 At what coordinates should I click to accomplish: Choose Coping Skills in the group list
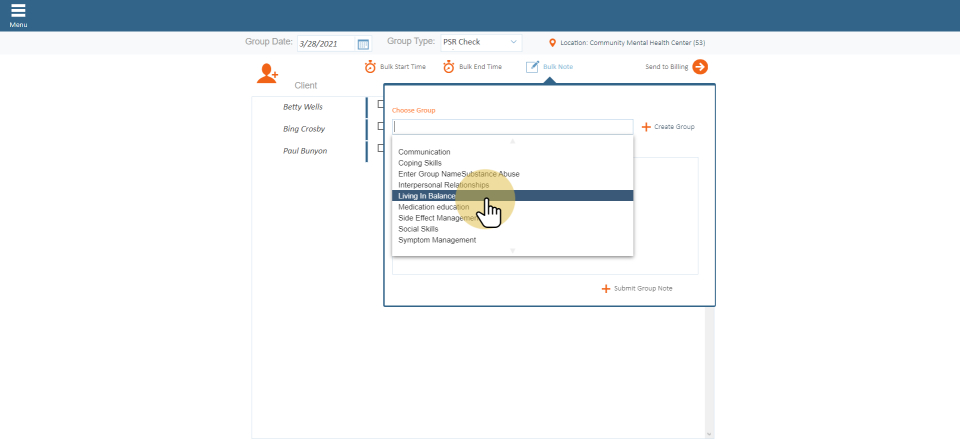(x=420, y=163)
